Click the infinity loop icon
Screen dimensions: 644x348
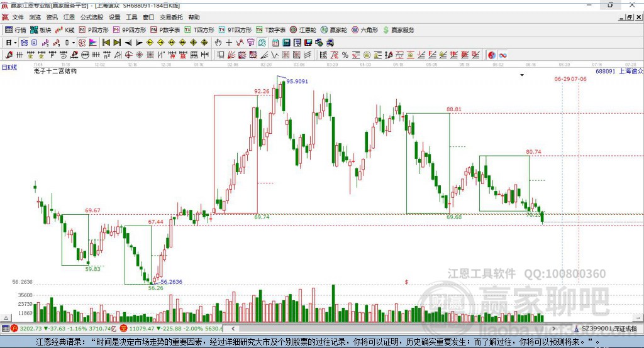click(x=502, y=55)
